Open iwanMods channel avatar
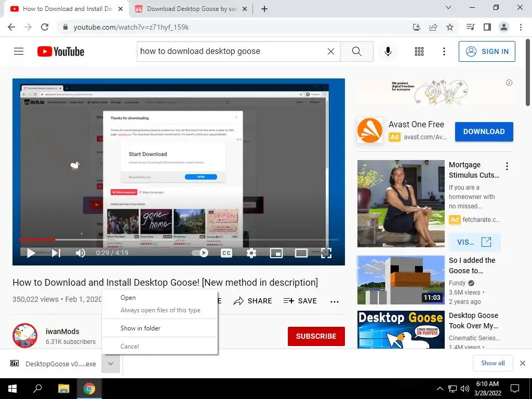532x399 pixels. (25, 336)
